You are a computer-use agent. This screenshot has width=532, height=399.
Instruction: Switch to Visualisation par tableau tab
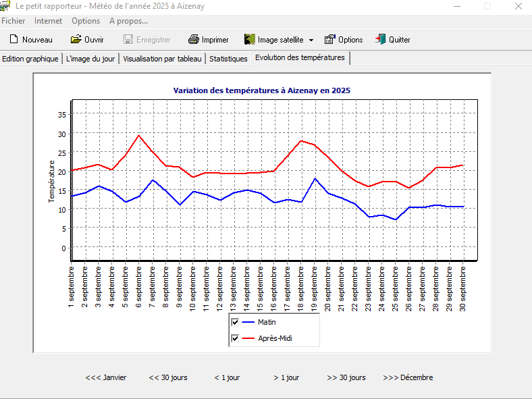[x=162, y=59]
